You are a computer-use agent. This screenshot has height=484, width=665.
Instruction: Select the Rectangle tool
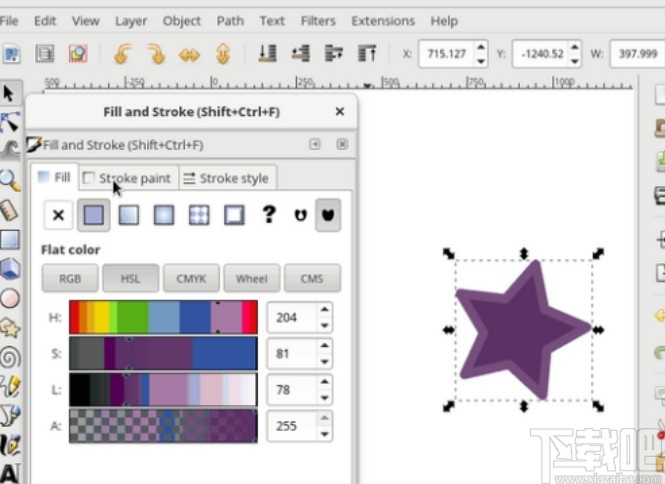coord(9,240)
